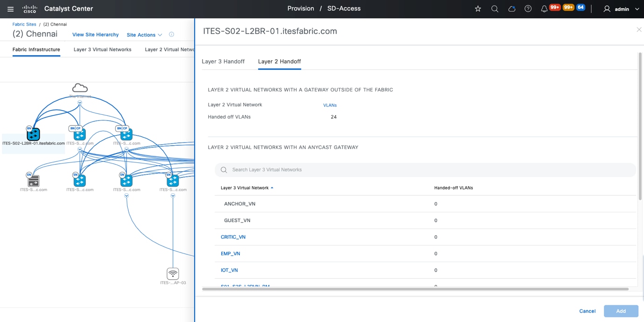Open notifications bell icon
The image size is (644, 322).
click(x=544, y=9)
